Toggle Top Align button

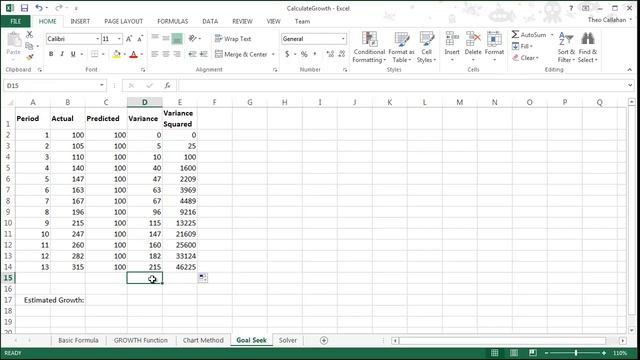(155, 38)
